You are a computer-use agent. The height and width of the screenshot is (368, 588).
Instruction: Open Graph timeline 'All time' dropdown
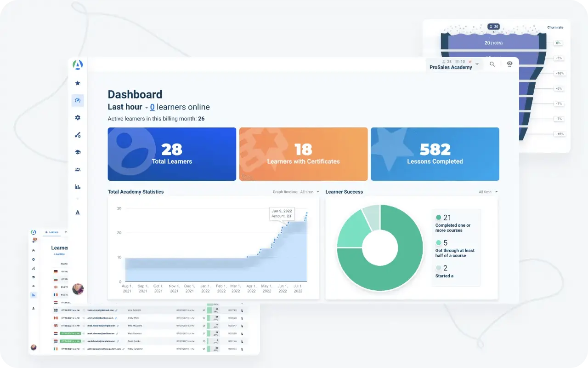point(310,192)
